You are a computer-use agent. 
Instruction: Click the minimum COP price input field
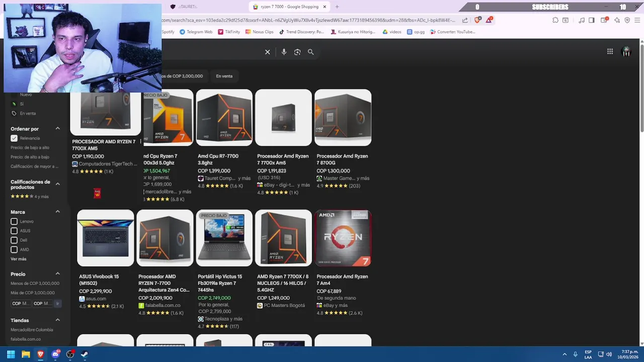tap(21, 303)
